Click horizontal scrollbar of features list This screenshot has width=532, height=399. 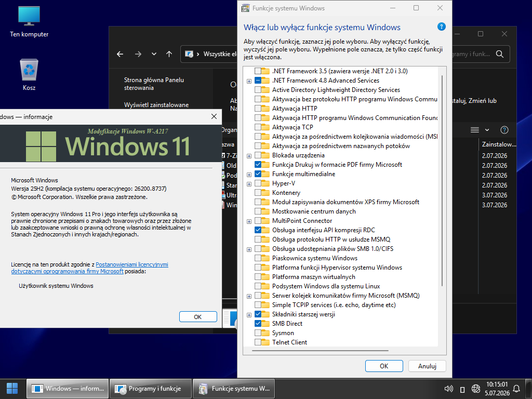pos(320,351)
